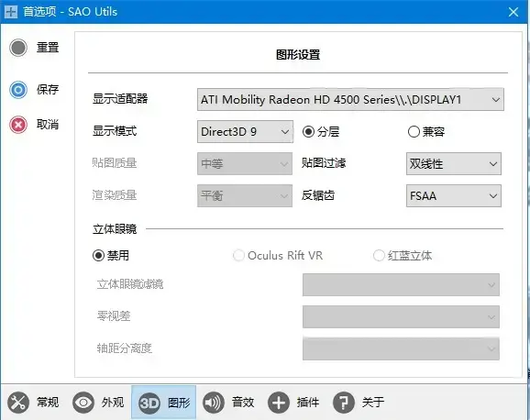Image resolution: width=530 pixels, height=420 pixels.
Task: Click the 零视差 label text
Action: click(114, 316)
